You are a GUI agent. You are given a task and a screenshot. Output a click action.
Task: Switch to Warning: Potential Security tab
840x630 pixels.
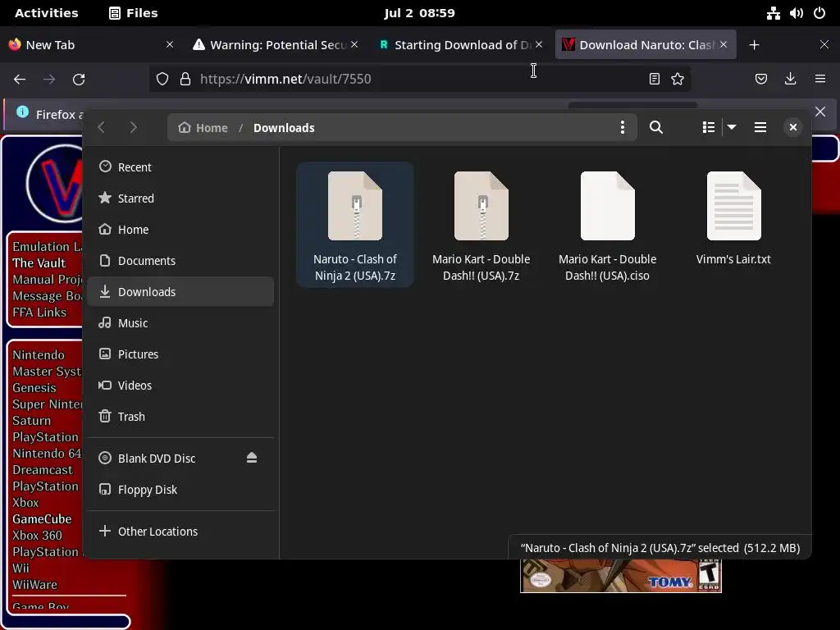click(x=276, y=45)
